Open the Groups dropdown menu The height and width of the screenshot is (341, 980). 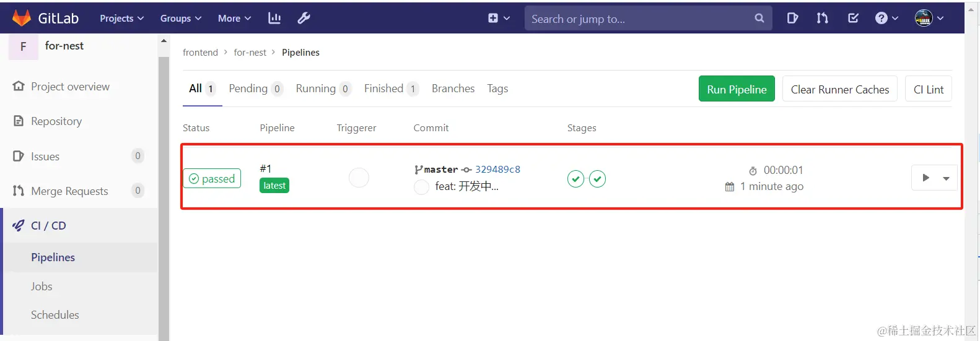pos(181,19)
